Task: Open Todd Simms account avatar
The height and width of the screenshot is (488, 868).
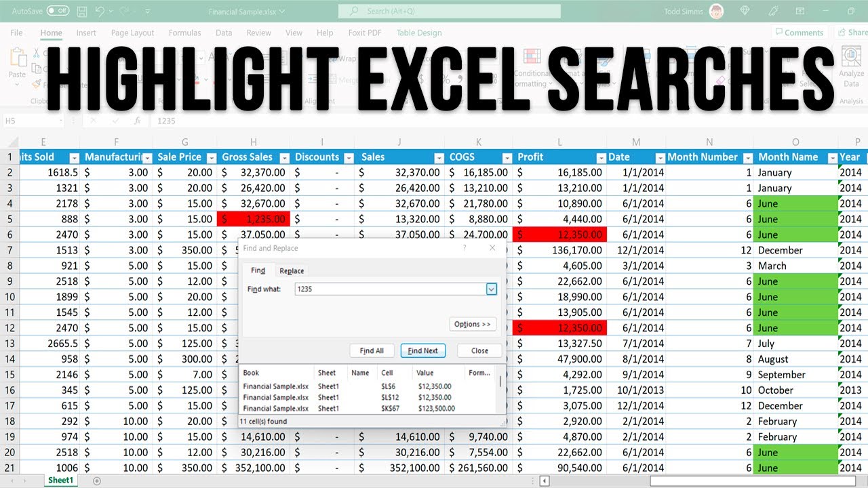Action: point(716,11)
